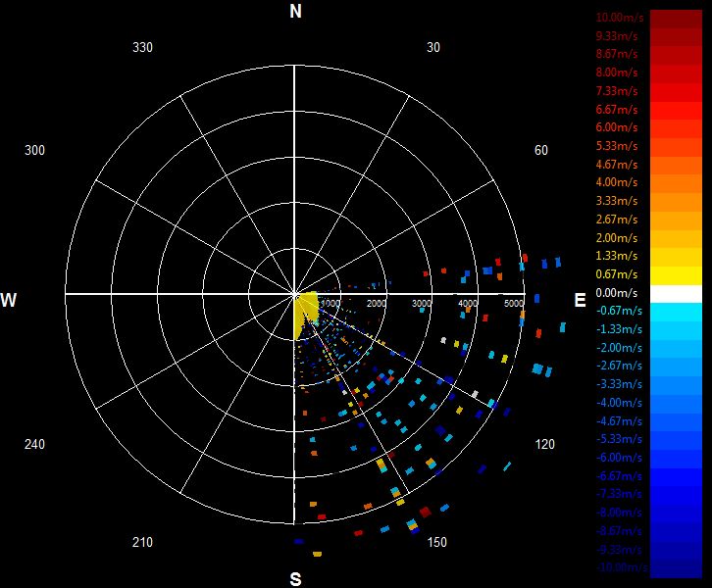The width and height of the screenshot is (712, 588).
Task: Click the -5.33m/s legend label
Action: coord(620,439)
